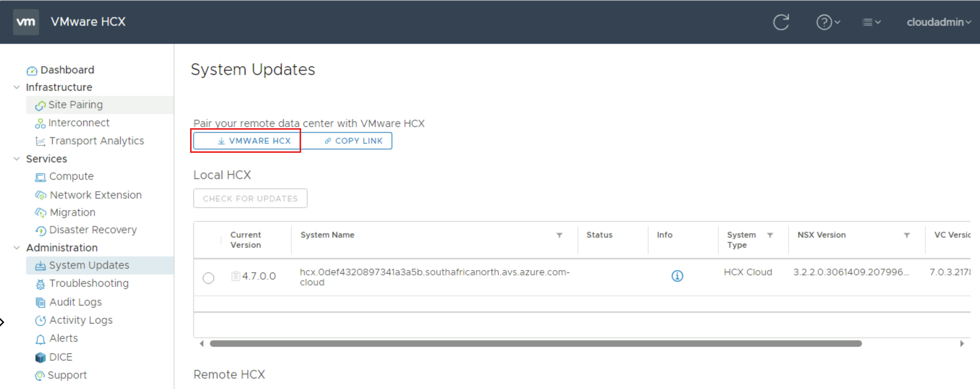Image resolution: width=980 pixels, height=389 pixels.
Task: Open Transport Analytics in the sidebar
Action: [97, 141]
